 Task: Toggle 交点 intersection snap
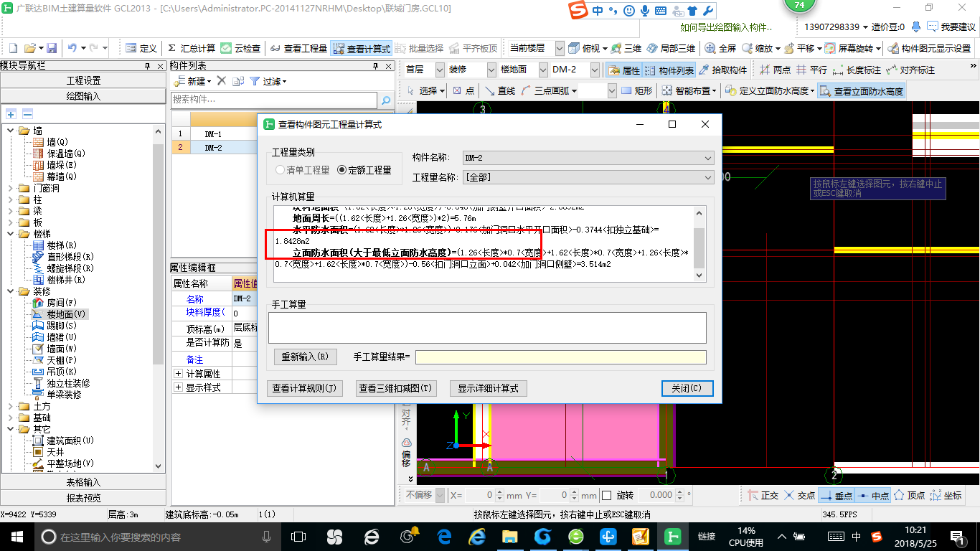point(799,495)
